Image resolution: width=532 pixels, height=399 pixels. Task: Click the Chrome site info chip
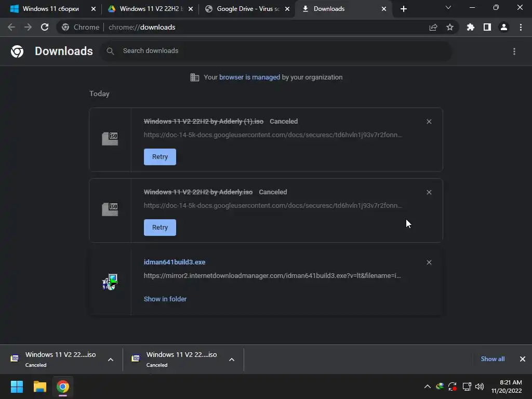[x=81, y=27]
